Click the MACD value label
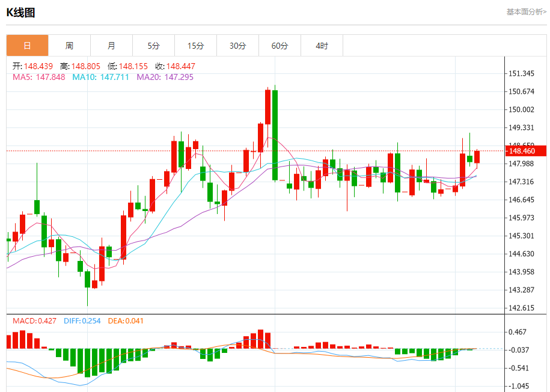The height and width of the screenshot is (392, 550). [34, 321]
